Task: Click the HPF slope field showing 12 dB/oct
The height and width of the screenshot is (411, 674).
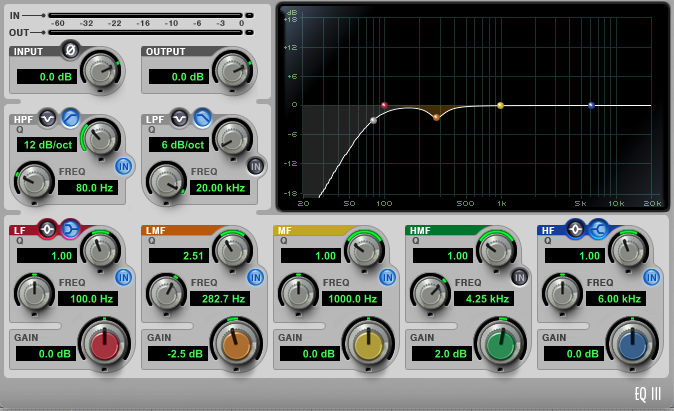Action: pyautogui.click(x=46, y=144)
